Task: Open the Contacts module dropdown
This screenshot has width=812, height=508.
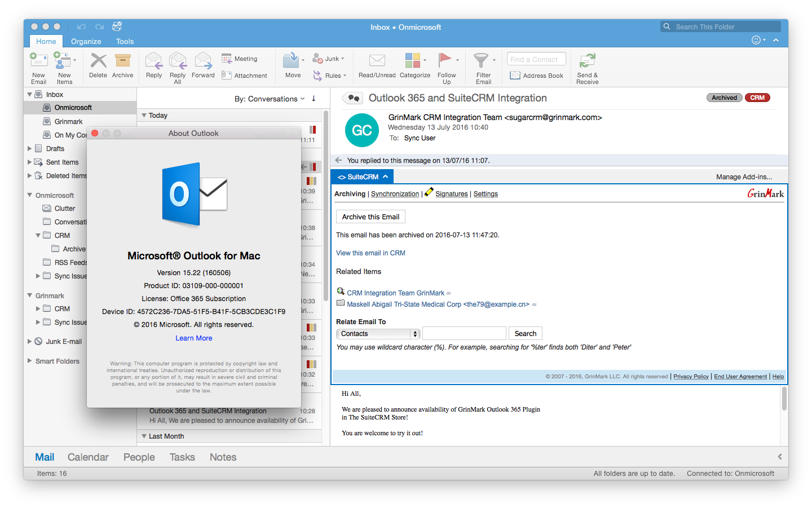Action: 378,334
